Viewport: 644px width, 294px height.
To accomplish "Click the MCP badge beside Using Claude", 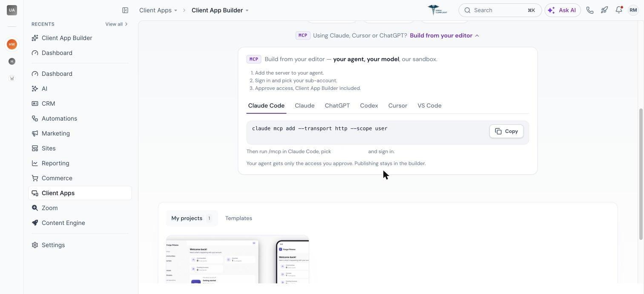I will click(x=303, y=35).
